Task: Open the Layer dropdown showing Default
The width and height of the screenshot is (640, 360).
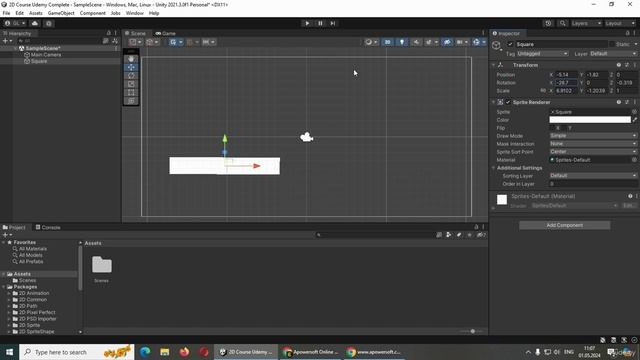Action: click(613, 53)
